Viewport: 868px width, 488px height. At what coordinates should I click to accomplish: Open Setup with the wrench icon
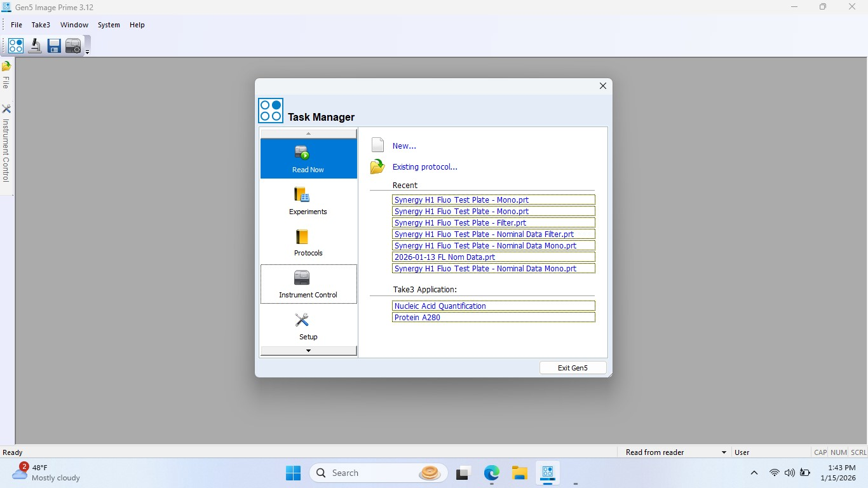point(308,326)
